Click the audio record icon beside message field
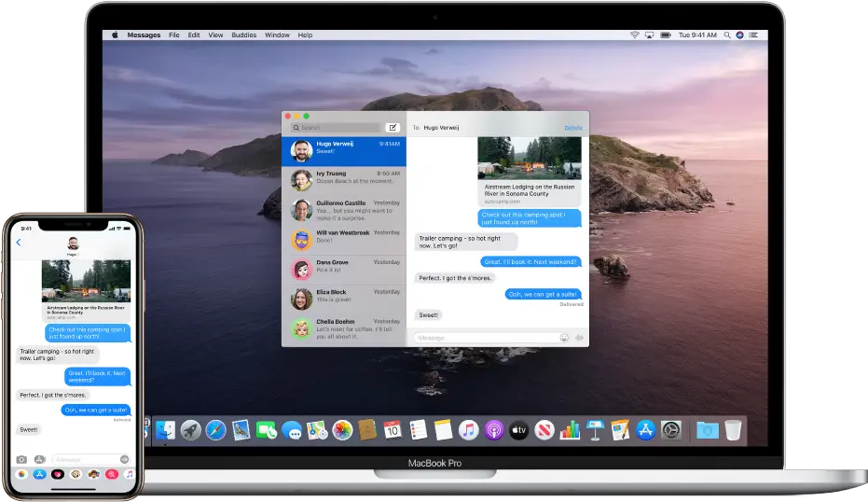 pyautogui.click(x=580, y=338)
